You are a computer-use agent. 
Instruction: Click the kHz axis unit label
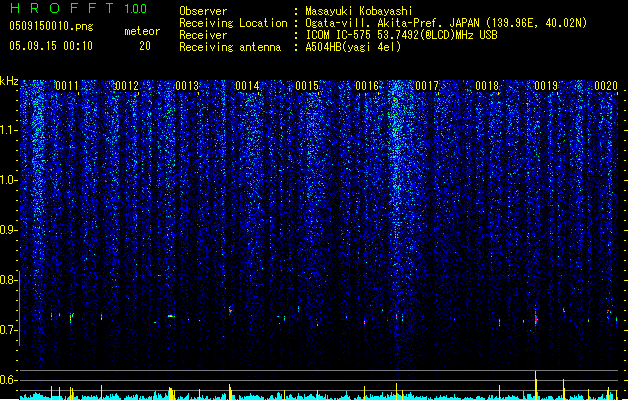(9, 81)
